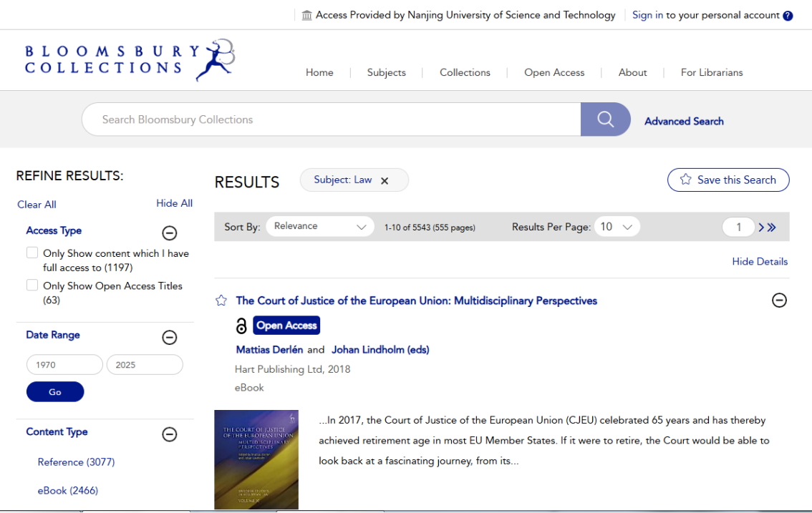Click the open access padlock icon

click(x=241, y=326)
